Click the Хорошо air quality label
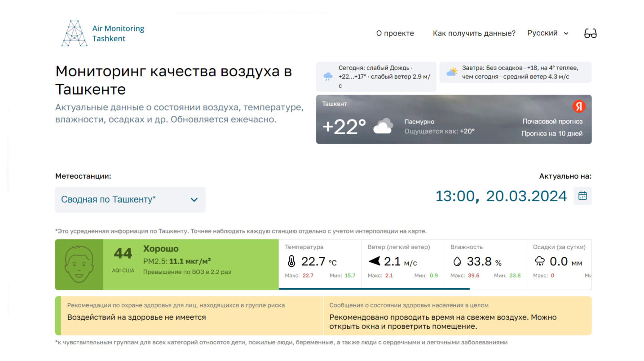 (x=161, y=249)
